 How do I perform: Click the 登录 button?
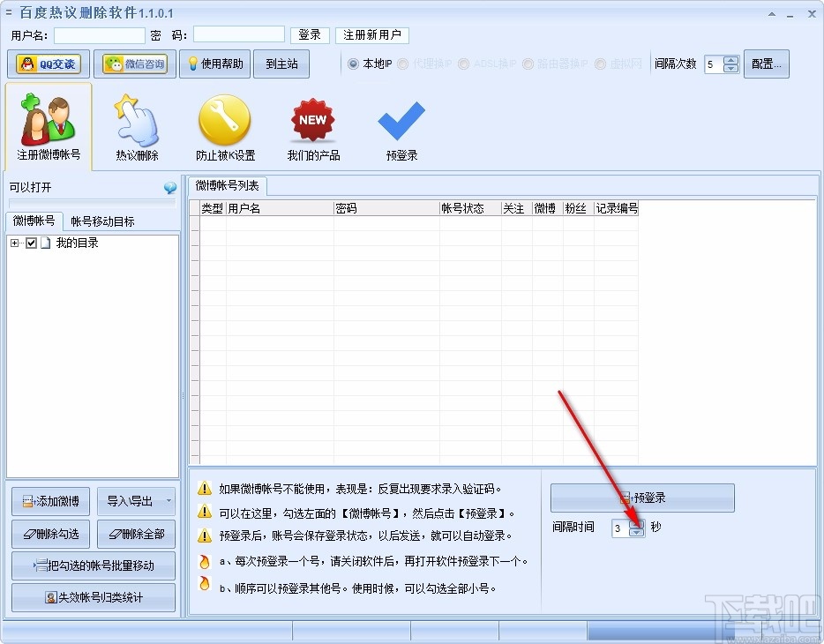[309, 35]
